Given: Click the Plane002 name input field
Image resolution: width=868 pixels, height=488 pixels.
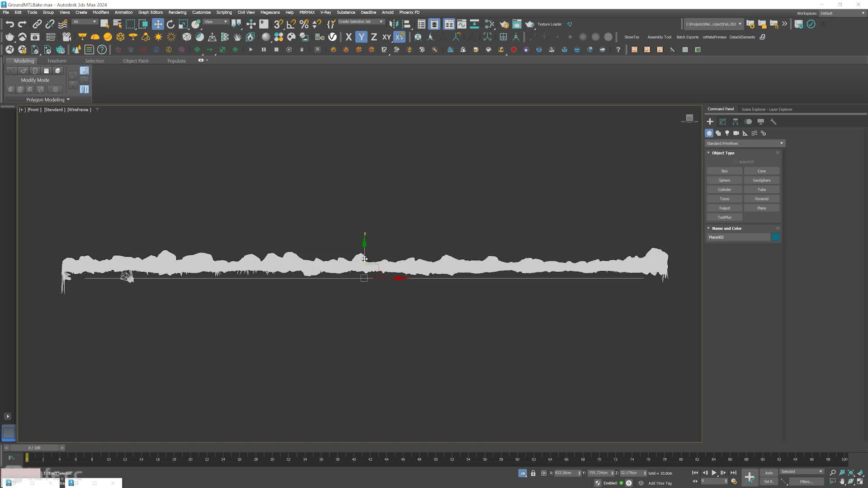Looking at the screenshot, I should pyautogui.click(x=738, y=237).
